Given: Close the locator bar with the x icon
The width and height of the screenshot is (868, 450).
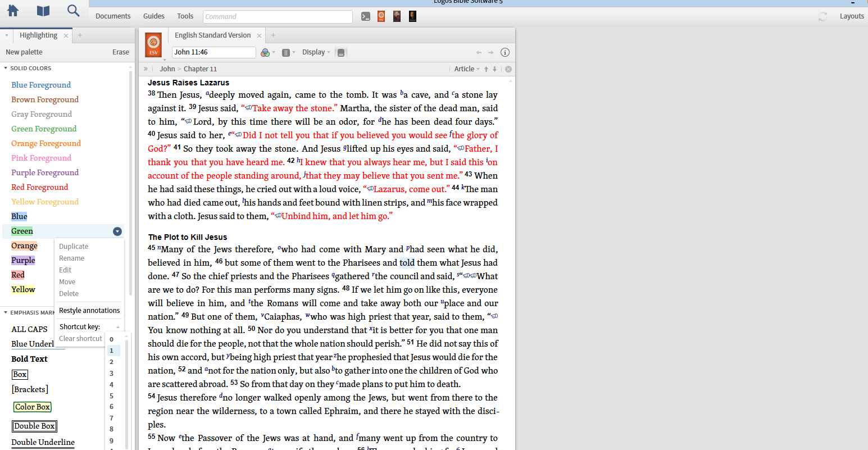Looking at the screenshot, I should pyautogui.click(x=508, y=69).
